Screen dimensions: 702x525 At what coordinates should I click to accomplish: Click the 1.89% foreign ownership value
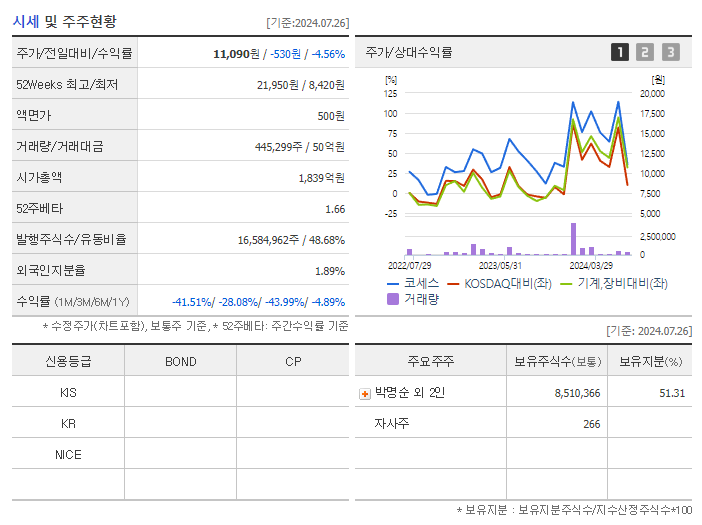click(x=330, y=271)
